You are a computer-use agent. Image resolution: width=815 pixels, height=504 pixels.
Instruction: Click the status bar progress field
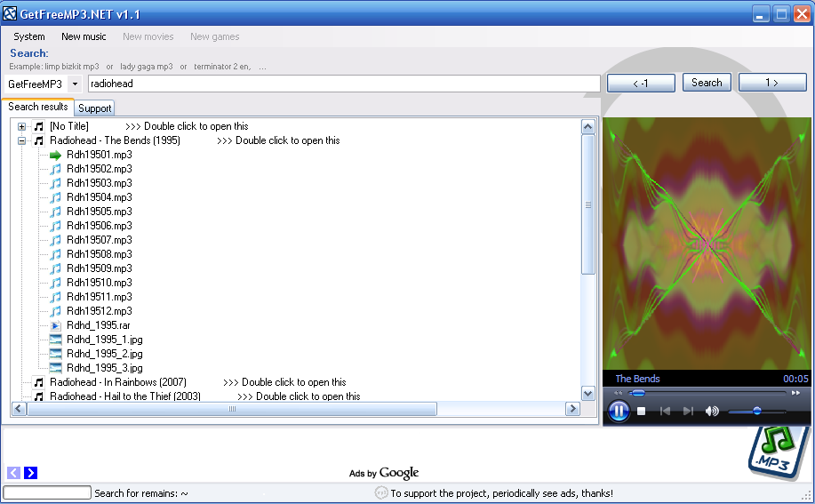click(x=47, y=492)
